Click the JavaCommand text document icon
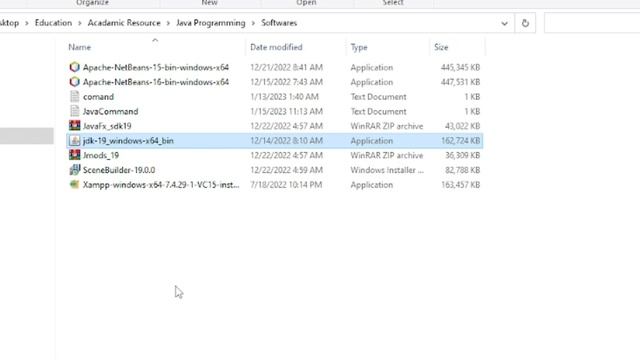 pyautogui.click(x=74, y=111)
